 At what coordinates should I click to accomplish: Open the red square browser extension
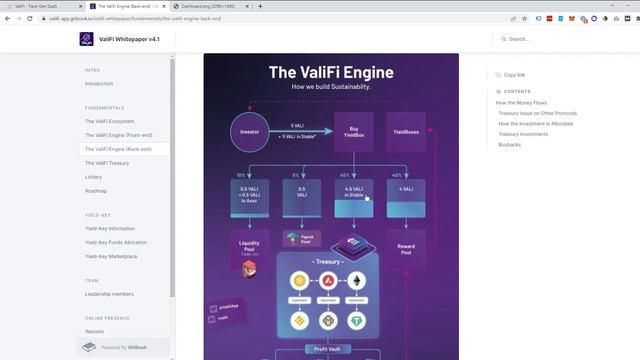point(549,18)
